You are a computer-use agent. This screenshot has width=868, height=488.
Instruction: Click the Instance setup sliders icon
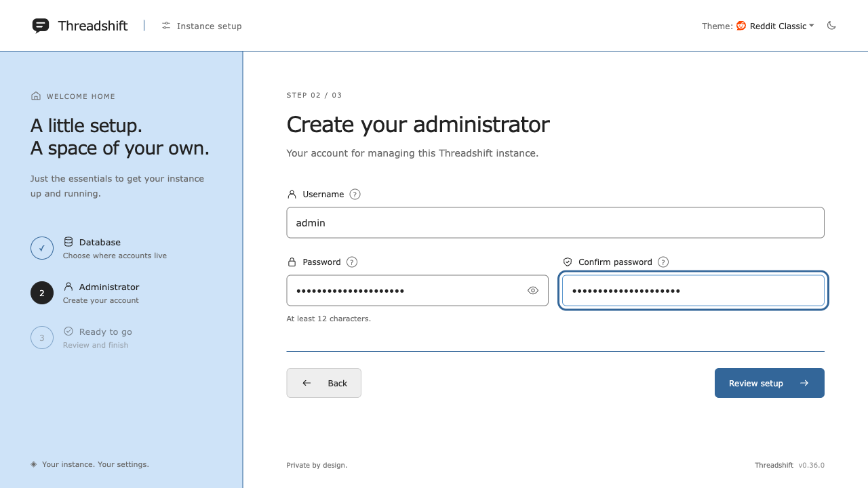(166, 26)
